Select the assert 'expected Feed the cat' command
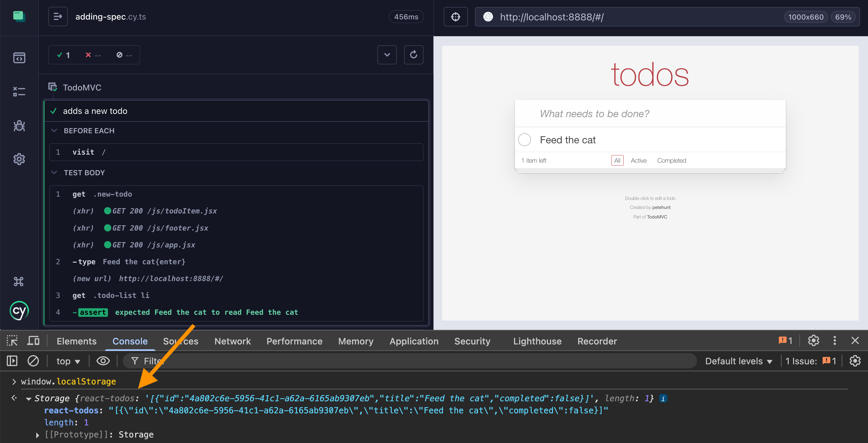Image resolution: width=868 pixels, height=443 pixels. click(x=236, y=313)
